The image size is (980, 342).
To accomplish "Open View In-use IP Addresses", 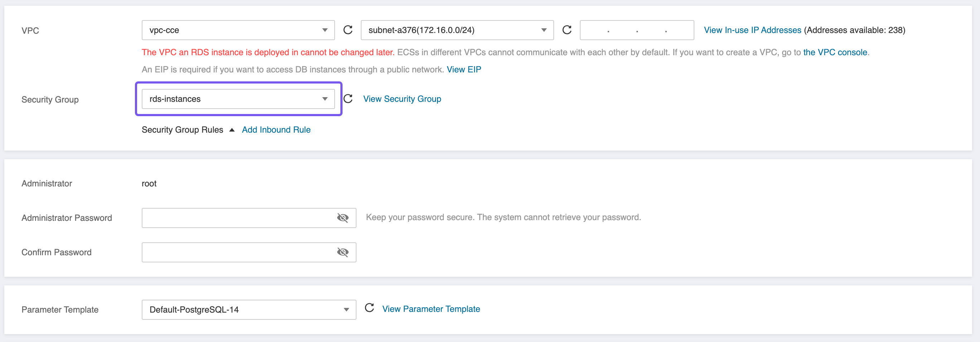I will pos(752,30).
